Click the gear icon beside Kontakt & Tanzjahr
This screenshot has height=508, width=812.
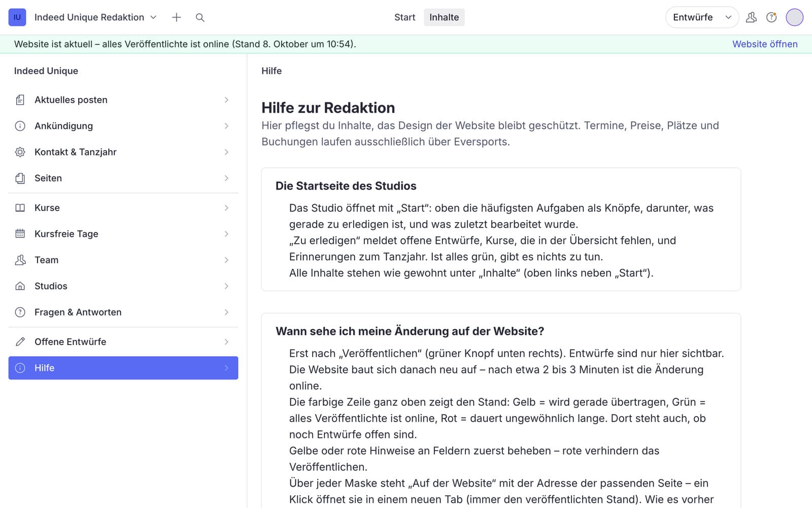[x=20, y=152]
